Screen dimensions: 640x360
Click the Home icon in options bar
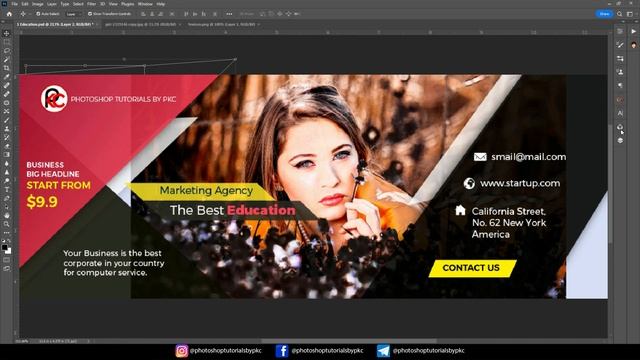[9, 14]
